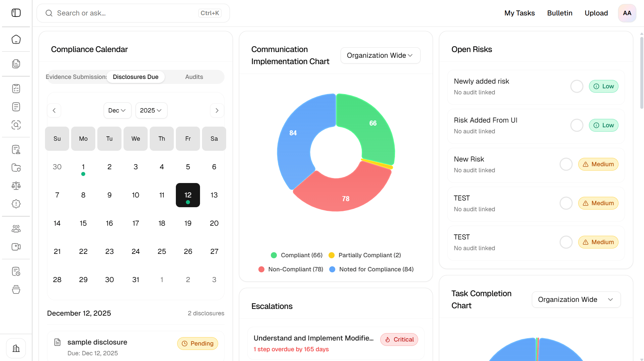Viewport: 644px width, 361px height.
Task: Open the stacked archive sidebar icon
Action: 16,289
